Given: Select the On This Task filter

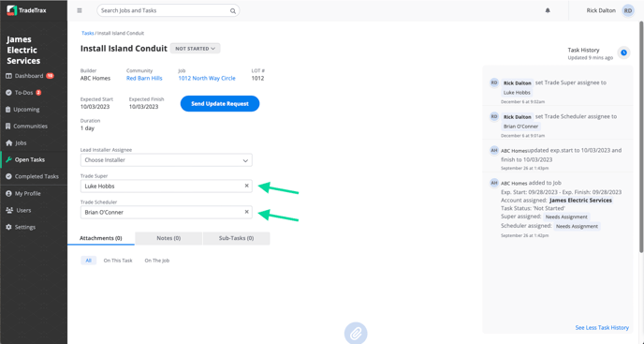Looking at the screenshot, I should [x=118, y=261].
